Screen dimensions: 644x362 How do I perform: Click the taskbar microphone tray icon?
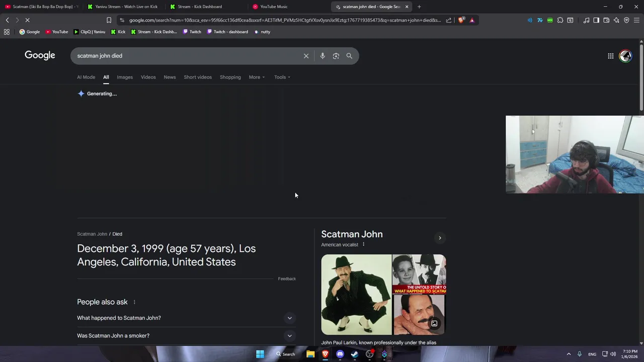point(580,354)
